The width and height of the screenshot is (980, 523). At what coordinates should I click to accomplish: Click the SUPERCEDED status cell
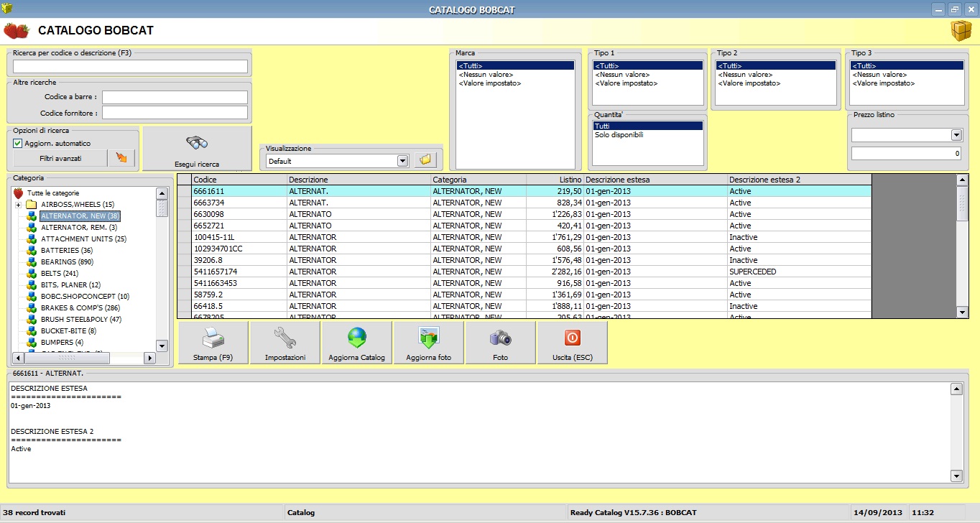pyautogui.click(x=799, y=272)
